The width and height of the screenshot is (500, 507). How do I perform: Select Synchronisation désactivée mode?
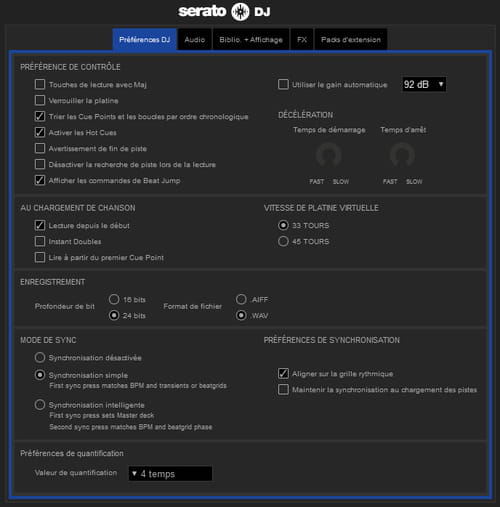(40, 357)
